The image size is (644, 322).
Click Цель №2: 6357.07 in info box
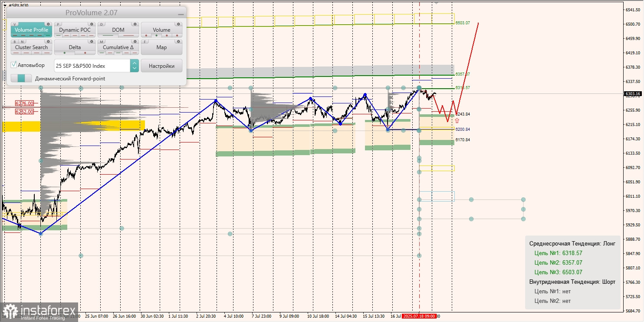click(x=558, y=262)
